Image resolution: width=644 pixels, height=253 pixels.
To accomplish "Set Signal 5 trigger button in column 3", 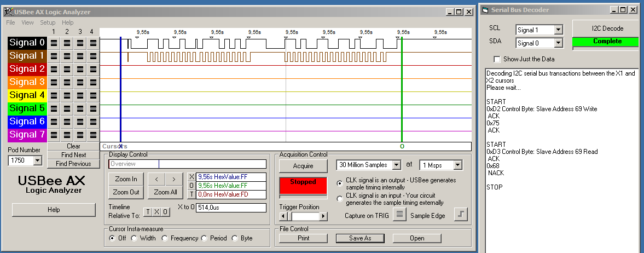I will 80,108.
